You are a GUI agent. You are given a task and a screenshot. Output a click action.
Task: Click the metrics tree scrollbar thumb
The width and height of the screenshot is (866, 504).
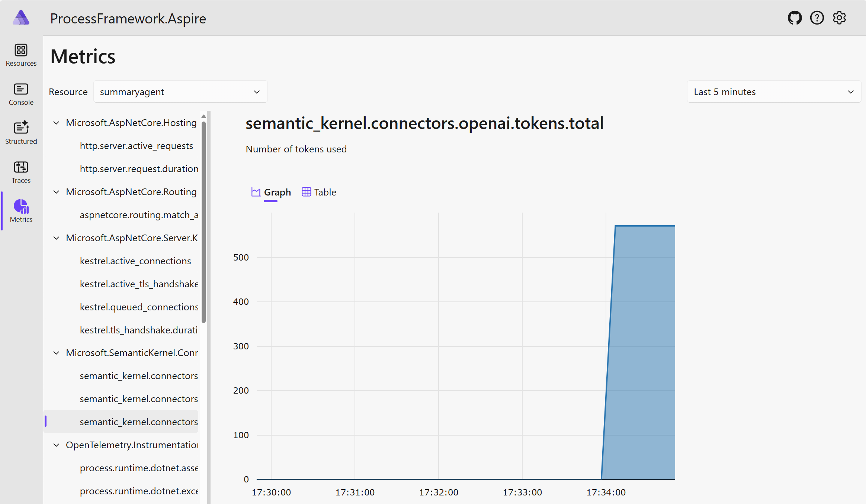[203, 222]
